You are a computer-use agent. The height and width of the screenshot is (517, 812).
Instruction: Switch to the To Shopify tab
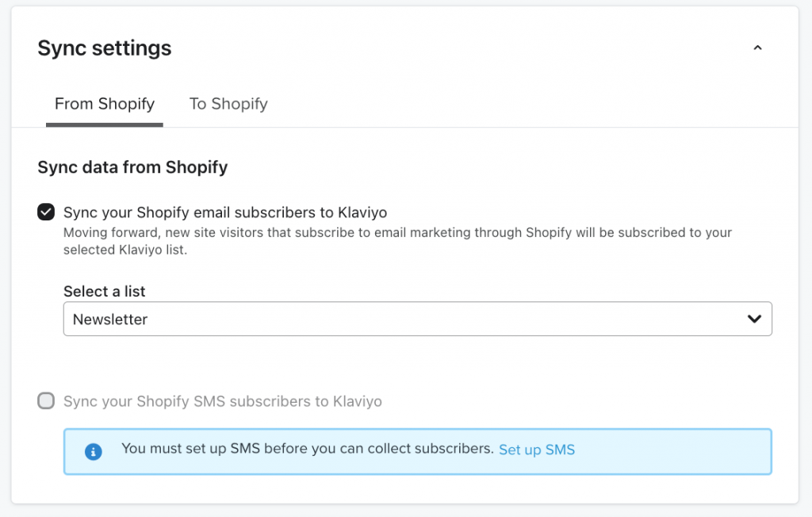[228, 104]
